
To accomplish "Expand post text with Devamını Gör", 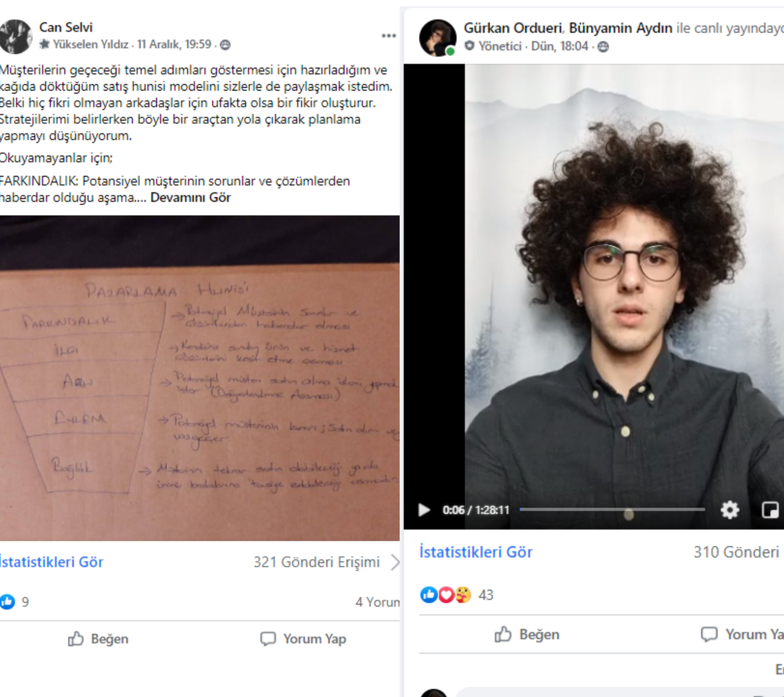I will [x=191, y=197].
